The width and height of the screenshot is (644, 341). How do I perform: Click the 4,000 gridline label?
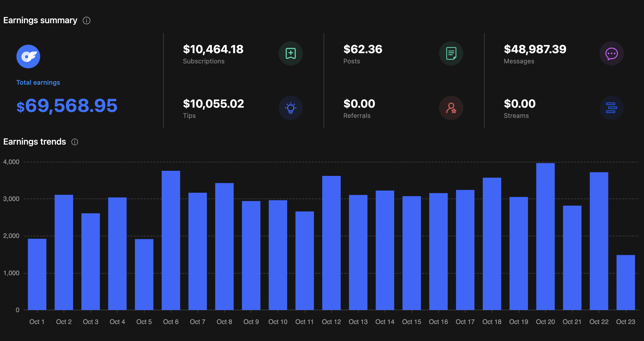pyautogui.click(x=11, y=162)
